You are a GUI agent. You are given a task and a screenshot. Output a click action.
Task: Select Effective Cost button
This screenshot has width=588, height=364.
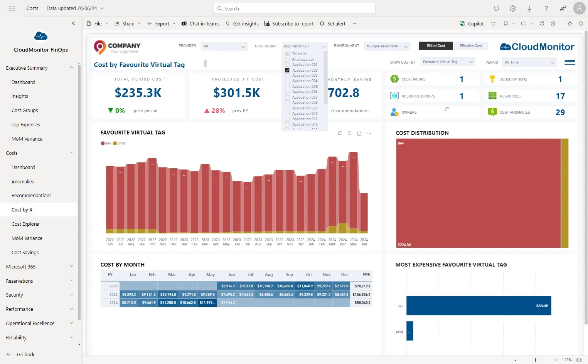tap(471, 46)
